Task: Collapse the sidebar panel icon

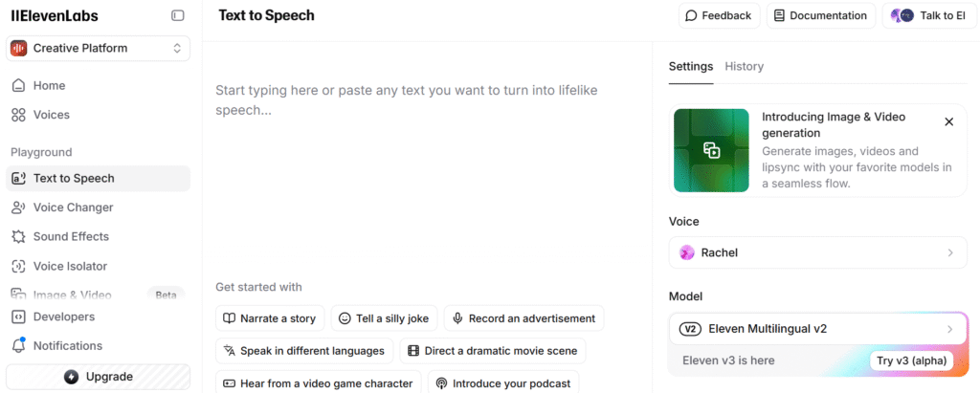Action: point(177,15)
